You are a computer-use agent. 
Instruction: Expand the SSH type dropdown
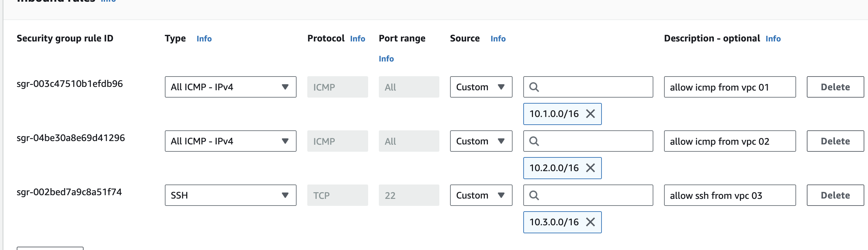tap(230, 196)
